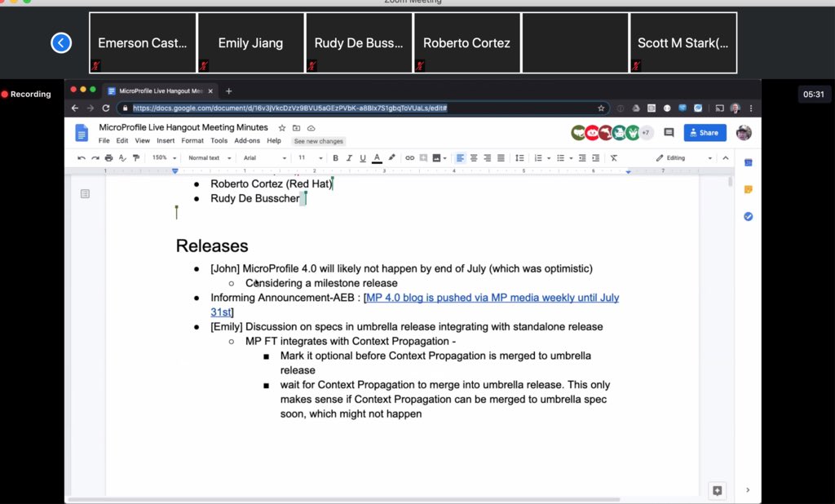835x504 pixels.
Task: Open the Editing mode dropdown
Action: 684,157
